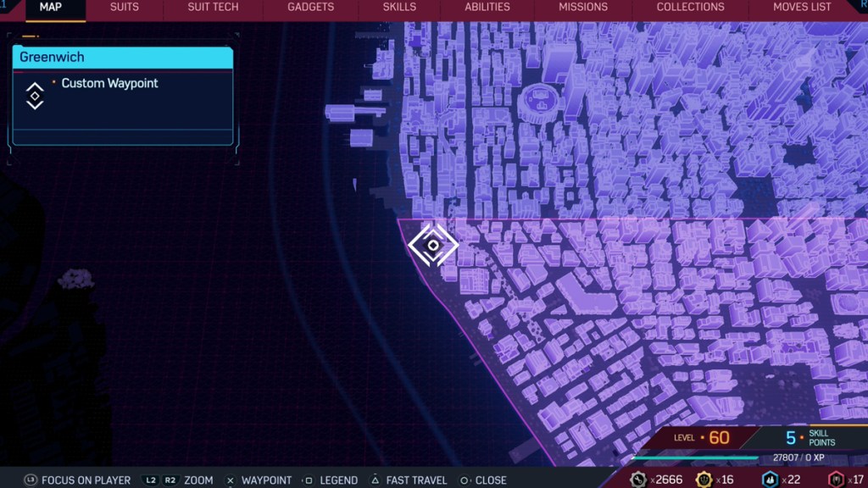Viewport: 868px width, 488px height.
Task: Click the first token icon showing 2666
Action: (x=638, y=480)
